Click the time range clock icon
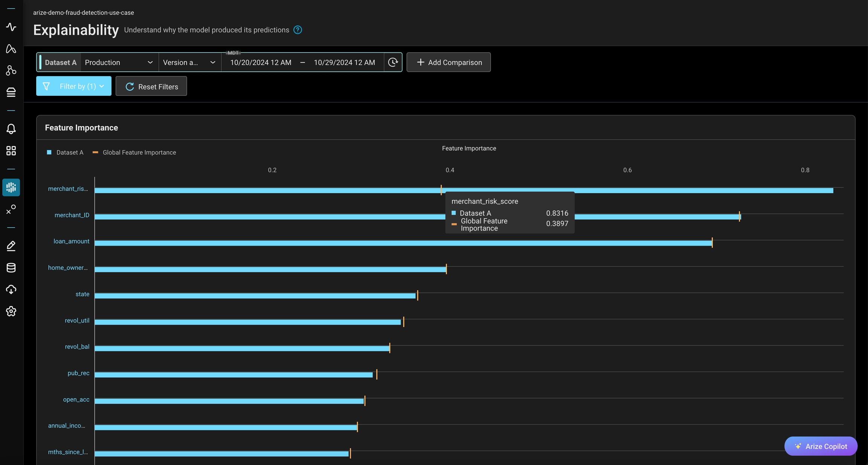Screen dimensions: 868x465 pos(393,62)
